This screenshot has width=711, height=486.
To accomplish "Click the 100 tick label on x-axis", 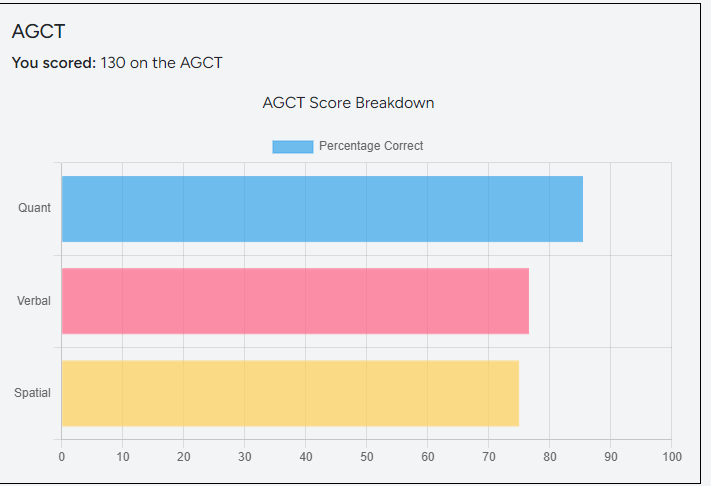I will pyautogui.click(x=672, y=457).
